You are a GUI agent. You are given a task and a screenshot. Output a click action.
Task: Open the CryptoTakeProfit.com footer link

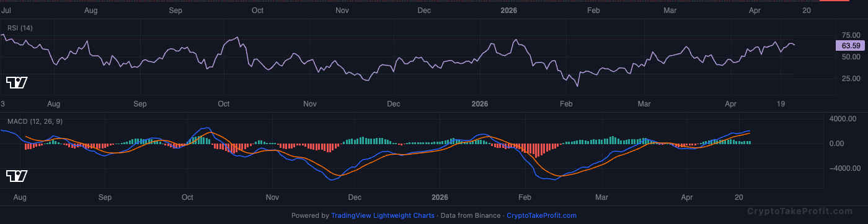click(541, 216)
